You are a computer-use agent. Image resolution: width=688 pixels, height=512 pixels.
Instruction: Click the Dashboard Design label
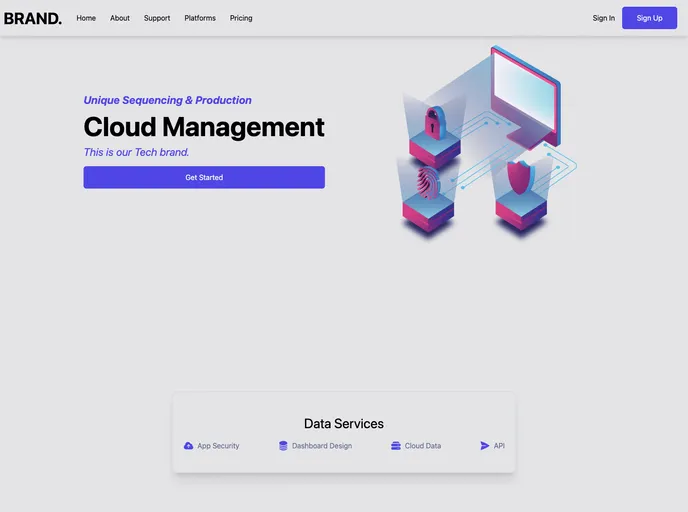(322, 446)
